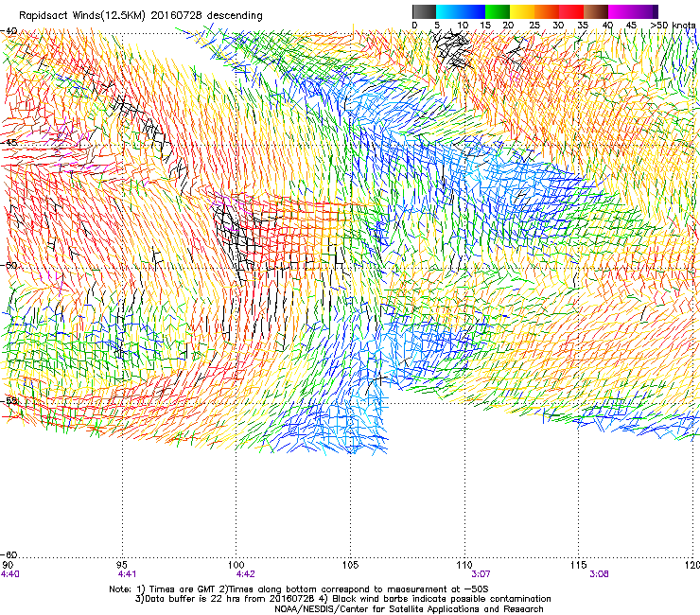Click the NOAA/NESDIS credit line
This screenshot has width=700, height=615.
click(409, 609)
